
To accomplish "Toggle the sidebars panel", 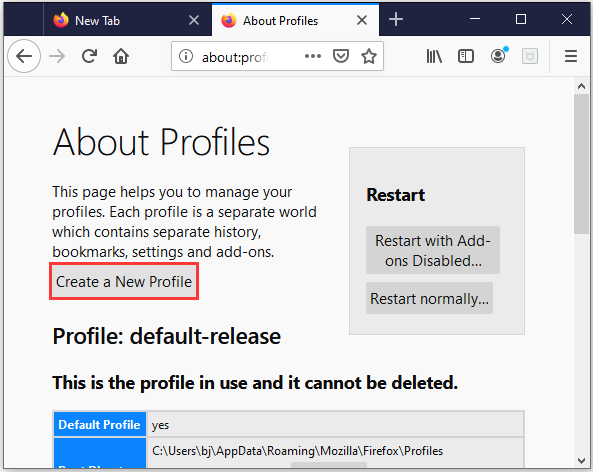I will pyautogui.click(x=466, y=56).
